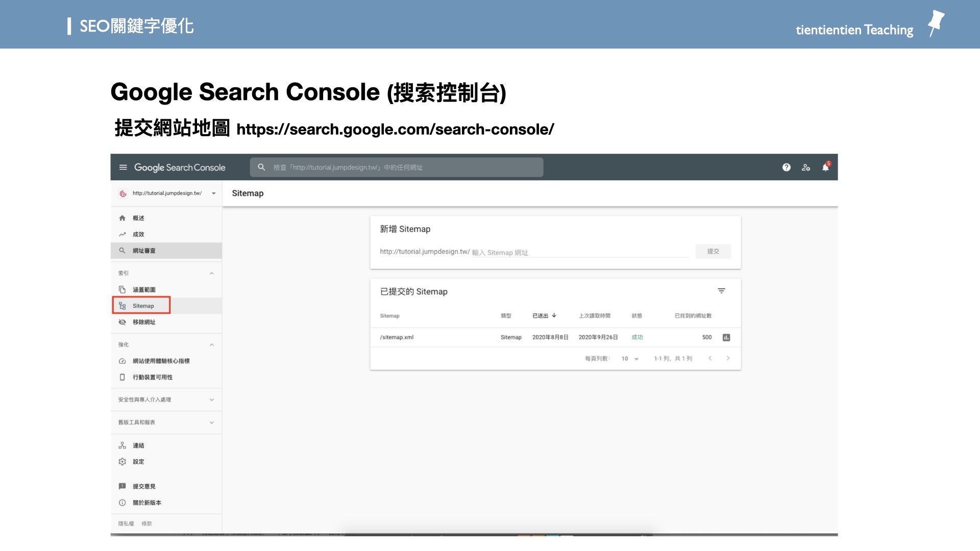Screen dimensions: 980x551
Task: Collapse the 索引 section
Action: (212, 273)
